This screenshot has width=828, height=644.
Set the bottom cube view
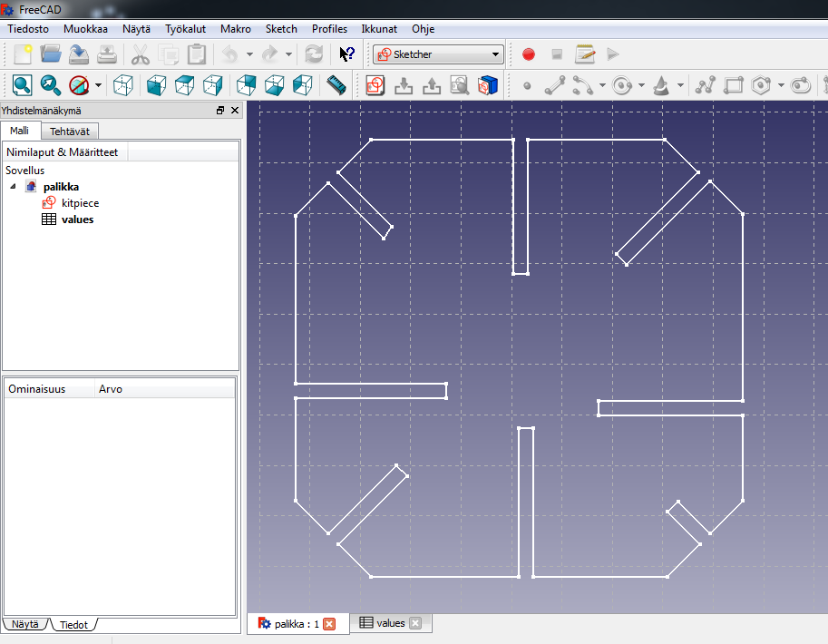pyautogui.click(x=274, y=85)
